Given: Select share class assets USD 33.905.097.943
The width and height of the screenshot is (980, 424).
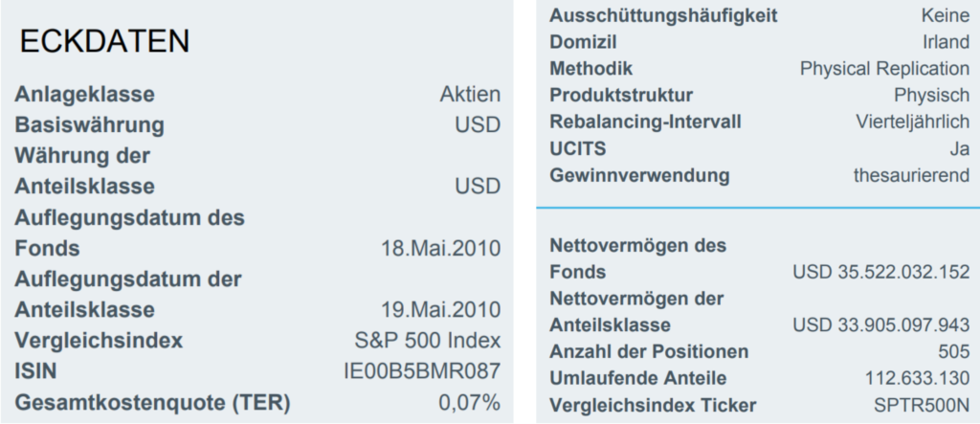Looking at the screenshot, I should pos(880,325).
